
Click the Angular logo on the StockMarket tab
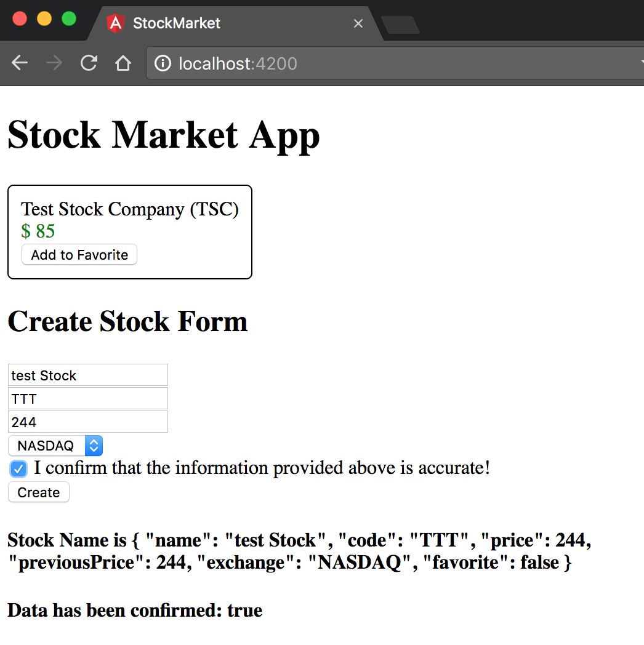(x=115, y=23)
